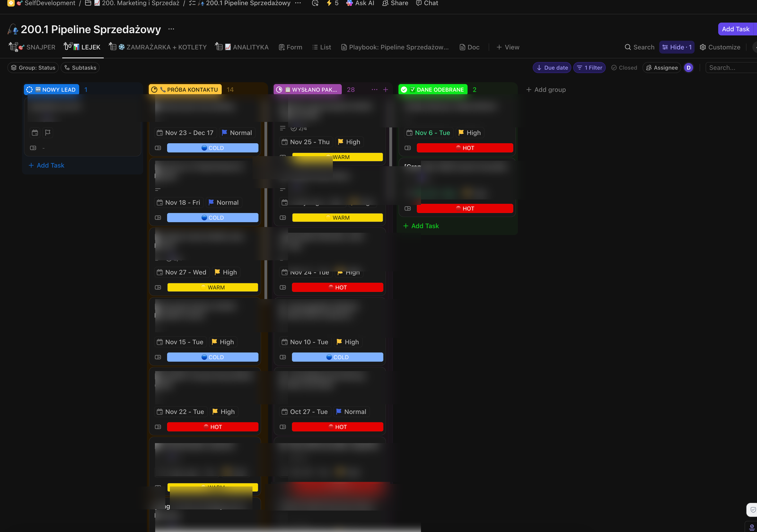The width and height of the screenshot is (757, 532).
Task: Open the Group: Status dropdown
Action: (32, 68)
